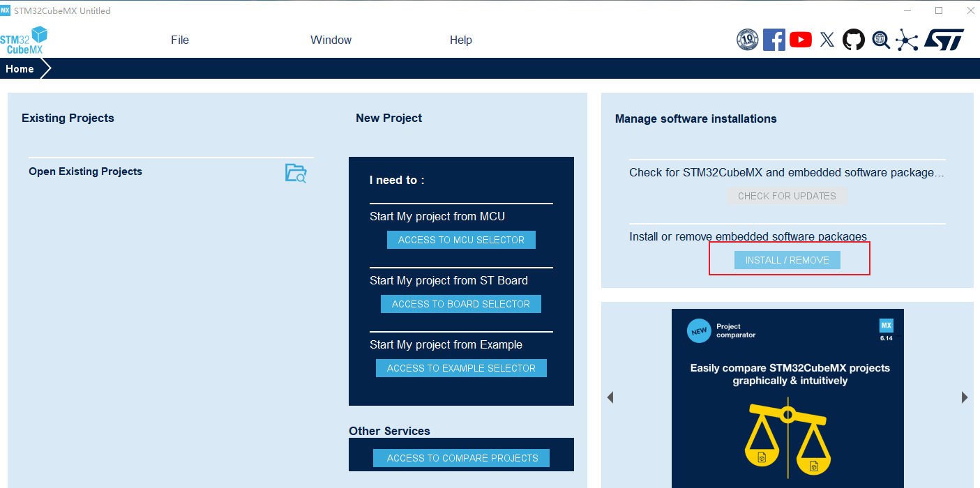Click the Existing Projects heading
This screenshot has width=980, height=488.
point(68,118)
